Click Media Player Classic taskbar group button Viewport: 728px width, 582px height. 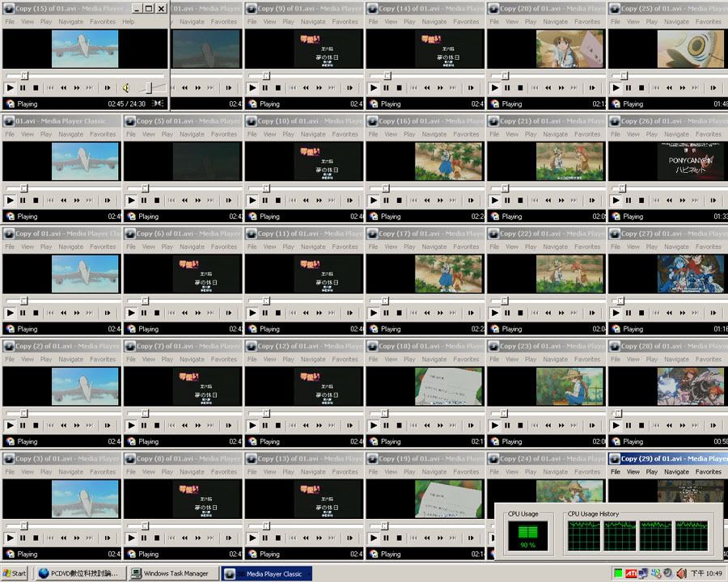coord(267,574)
